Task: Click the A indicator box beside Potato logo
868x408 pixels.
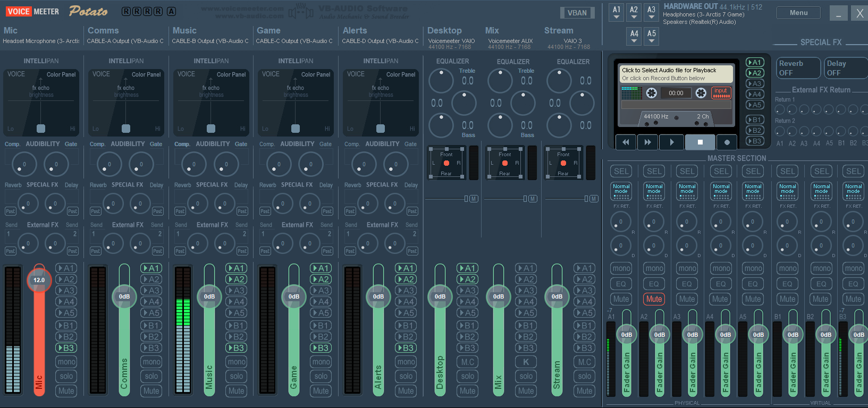Action: (x=171, y=11)
